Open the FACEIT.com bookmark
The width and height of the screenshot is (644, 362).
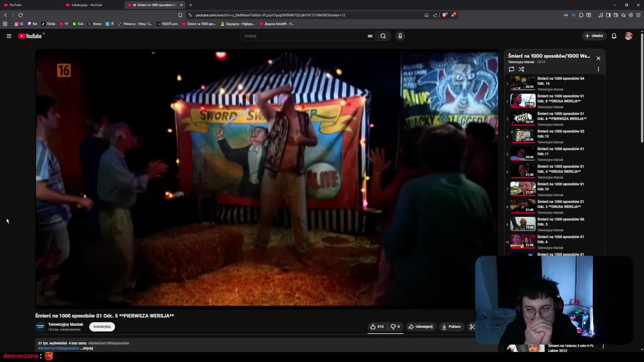pos(167,24)
